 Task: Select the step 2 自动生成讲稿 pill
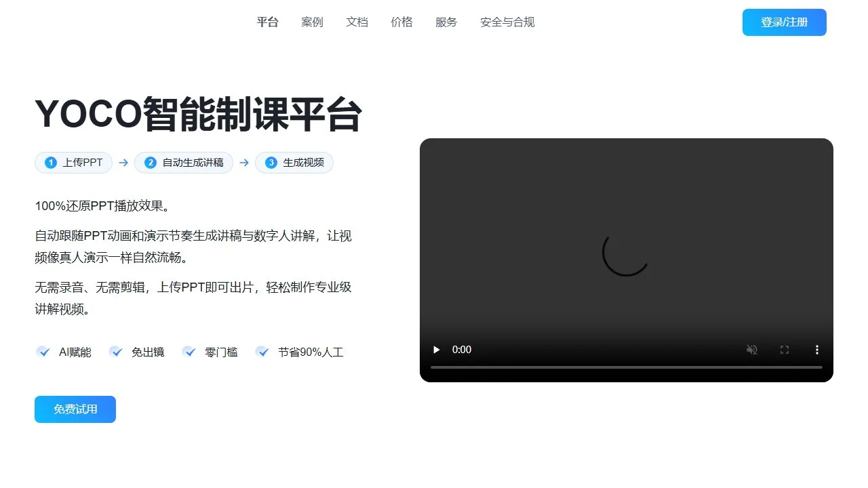point(184,163)
